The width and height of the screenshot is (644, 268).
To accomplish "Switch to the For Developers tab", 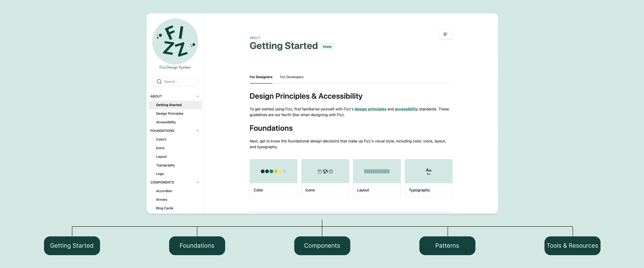I will point(292,77).
